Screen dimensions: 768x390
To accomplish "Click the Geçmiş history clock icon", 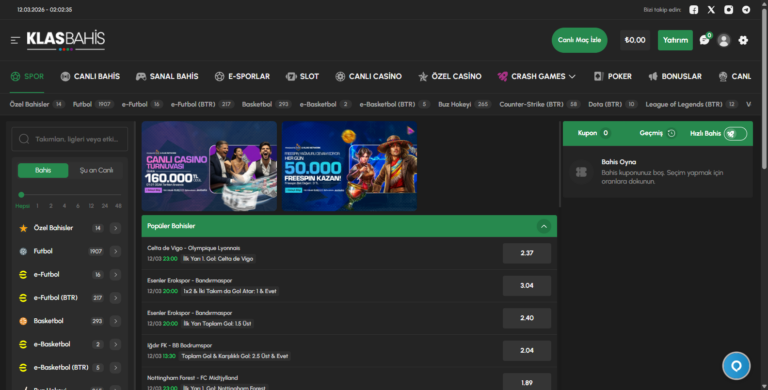I will point(672,133).
